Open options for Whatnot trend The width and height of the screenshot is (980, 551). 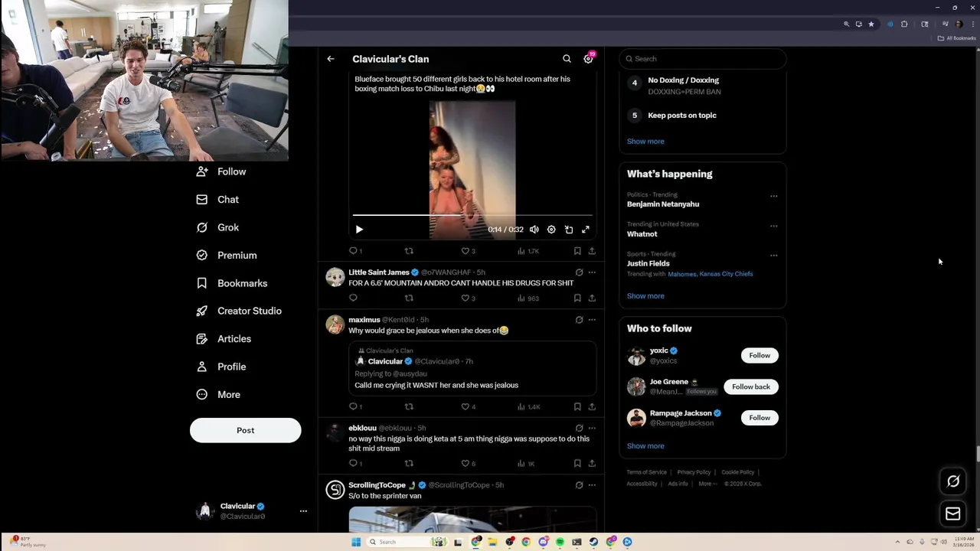point(773,226)
